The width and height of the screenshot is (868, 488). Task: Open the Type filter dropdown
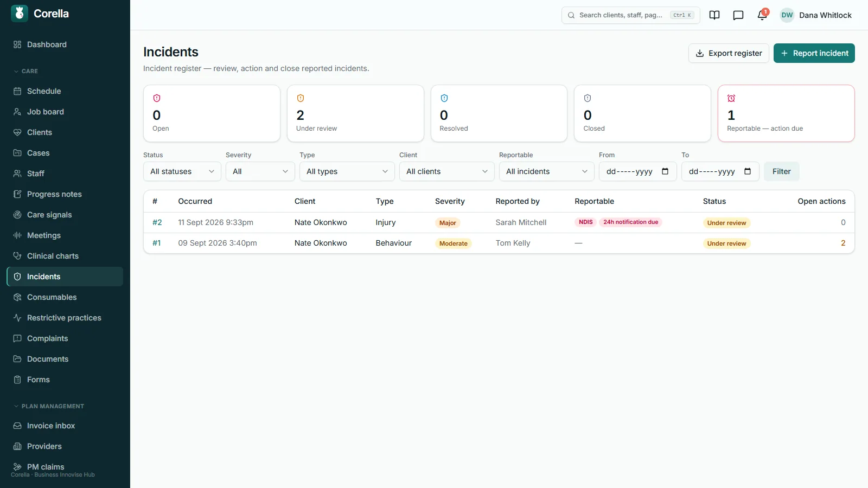coord(347,171)
